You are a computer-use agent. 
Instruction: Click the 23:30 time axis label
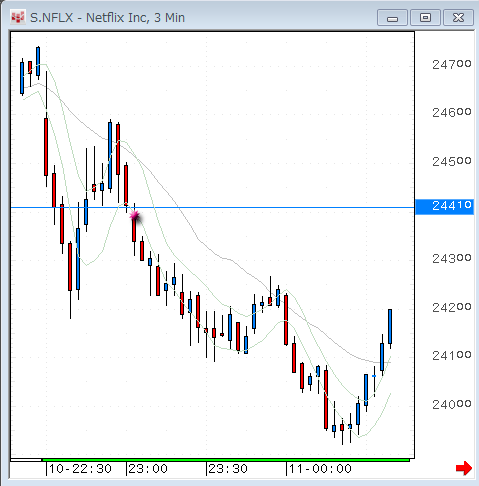(228, 469)
